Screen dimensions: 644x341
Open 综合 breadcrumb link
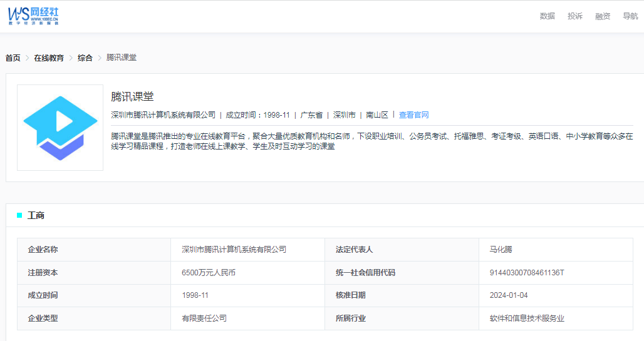pos(85,58)
